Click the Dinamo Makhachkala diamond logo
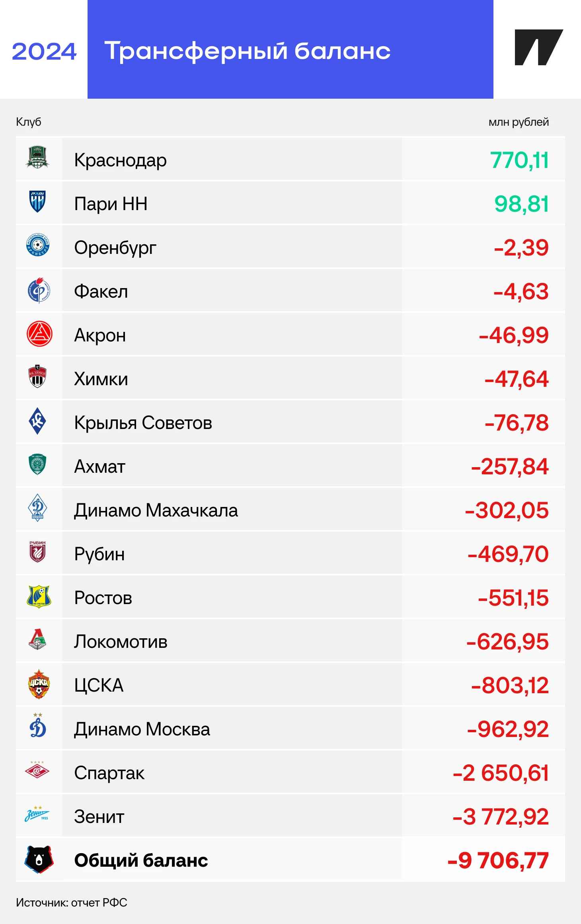Screen dimensions: 581x924 pos(37,508)
